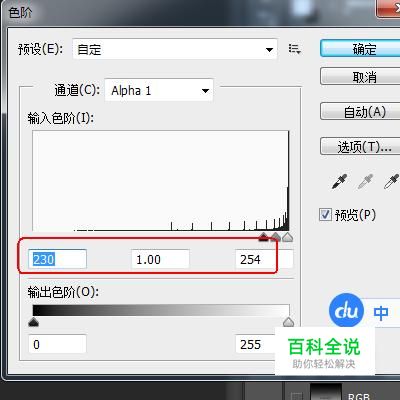
Task: Click the 选项(T)... options button
Action: (360, 146)
